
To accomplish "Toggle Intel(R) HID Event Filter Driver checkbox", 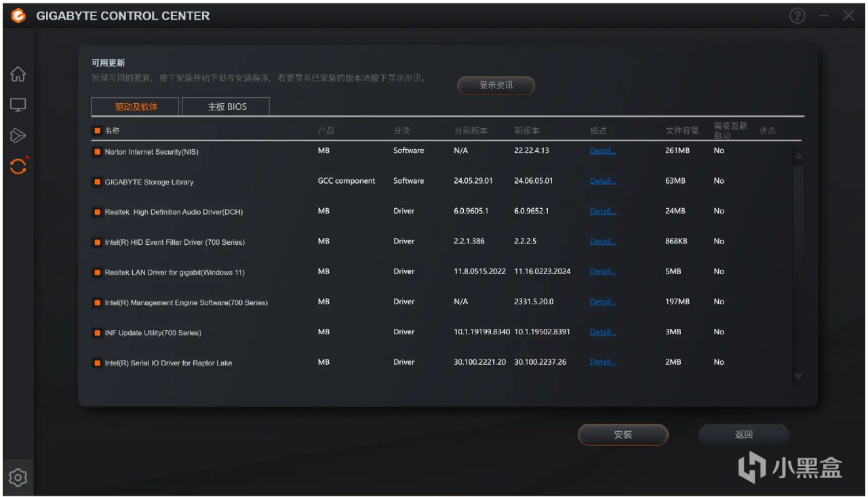I will click(98, 242).
